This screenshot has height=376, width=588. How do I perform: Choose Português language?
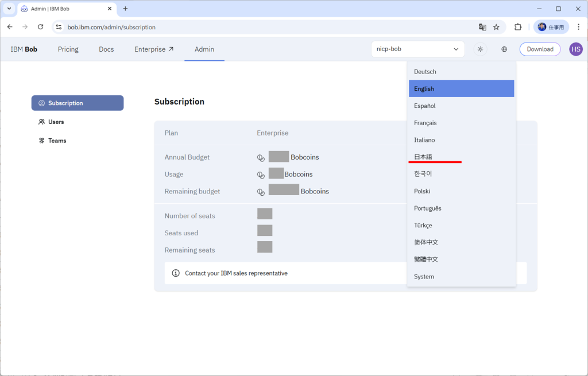tap(462, 208)
